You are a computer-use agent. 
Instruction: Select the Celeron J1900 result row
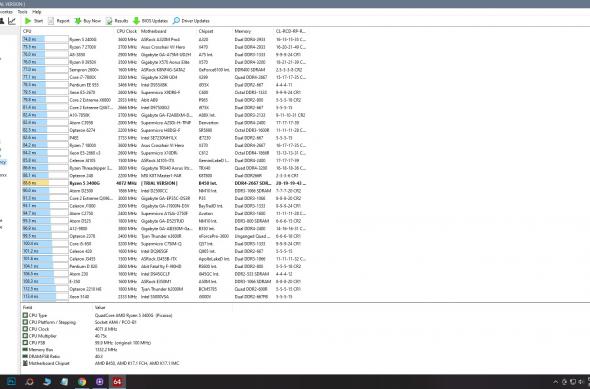pos(164,206)
